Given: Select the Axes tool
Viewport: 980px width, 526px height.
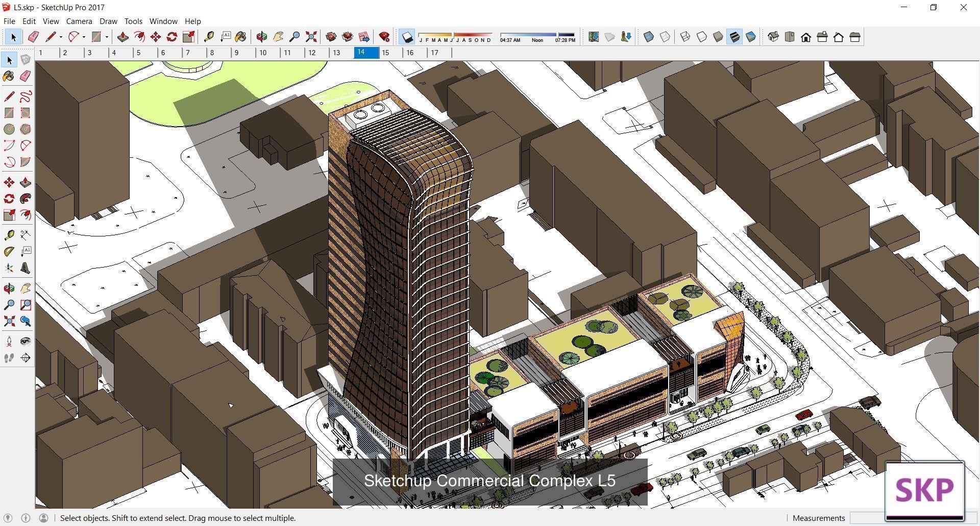Looking at the screenshot, I should 9,268.
